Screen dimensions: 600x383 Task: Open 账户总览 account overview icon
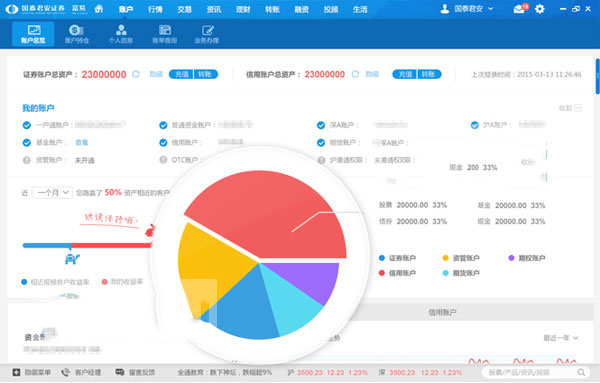33,34
